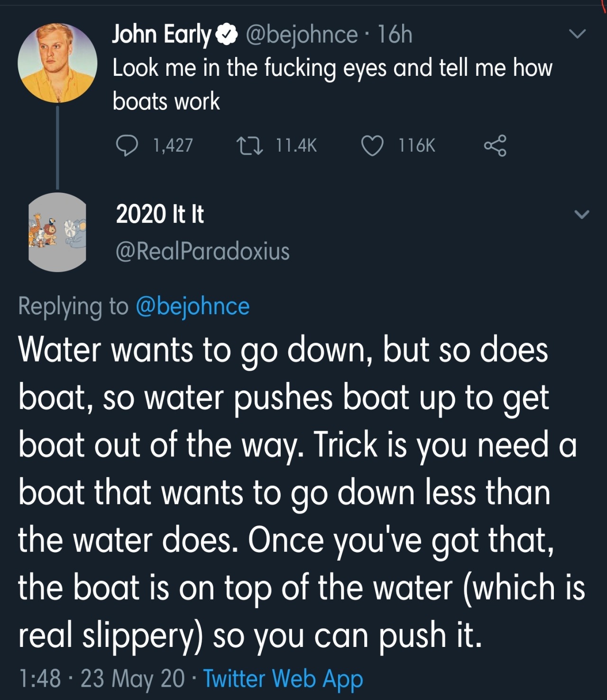
Task: Click the blue verified badge
Action: [x=227, y=35]
